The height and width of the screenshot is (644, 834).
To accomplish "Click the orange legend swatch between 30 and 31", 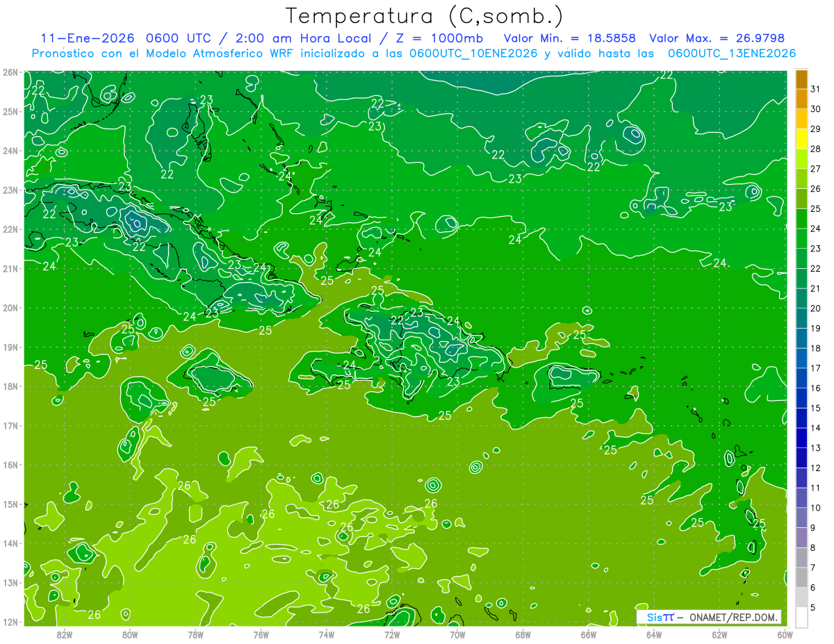I will click(x=801, y=99).
